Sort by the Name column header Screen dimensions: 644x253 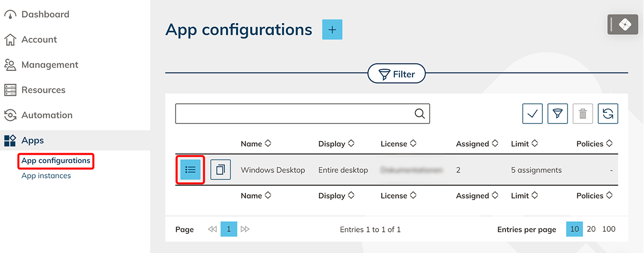point(256,144)
